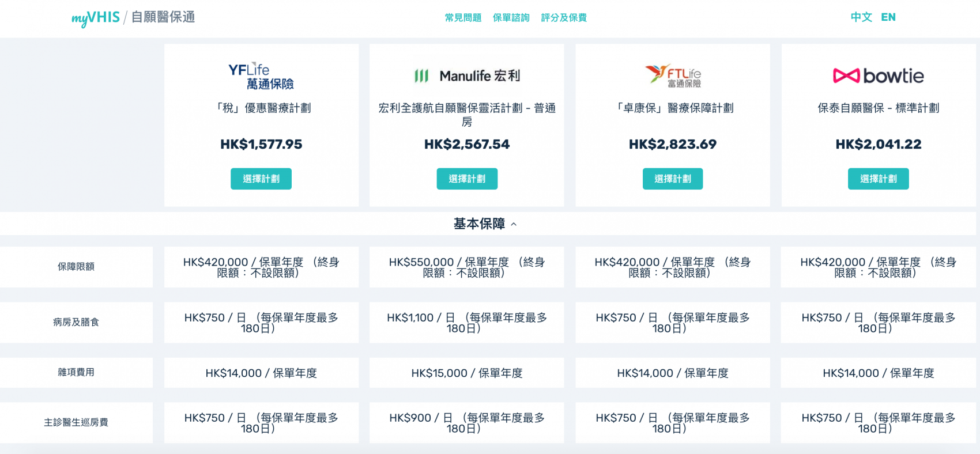Click the HK$1,100 / 日 病房及膳食 cell
The height and width of the screenshot is (454, 980).
[467, 323]
